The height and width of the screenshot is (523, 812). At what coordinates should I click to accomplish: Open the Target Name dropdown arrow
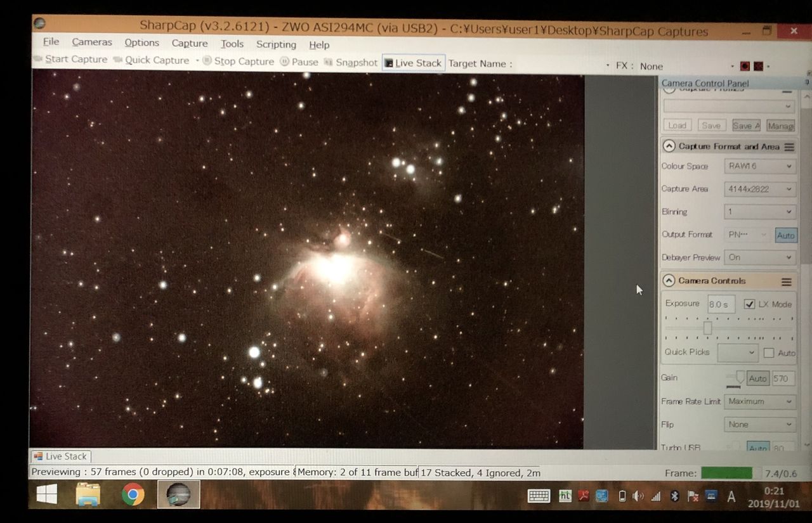[x=607, y=65]
